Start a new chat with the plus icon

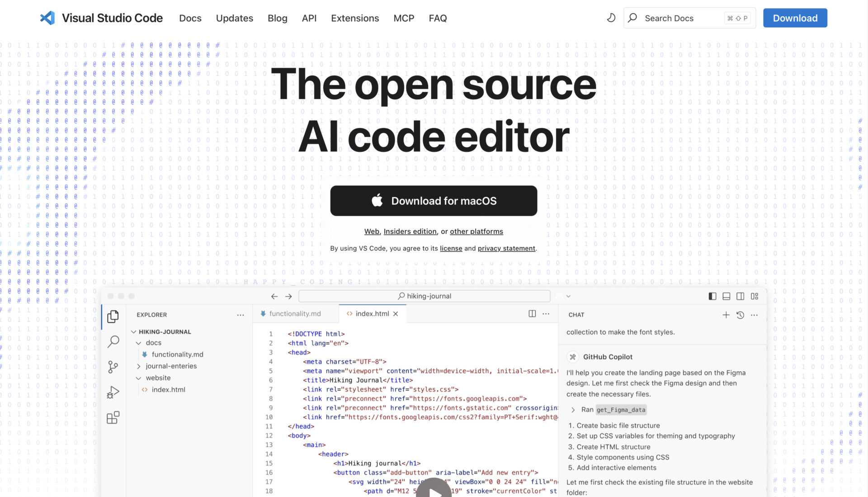[x=726, y=315]
